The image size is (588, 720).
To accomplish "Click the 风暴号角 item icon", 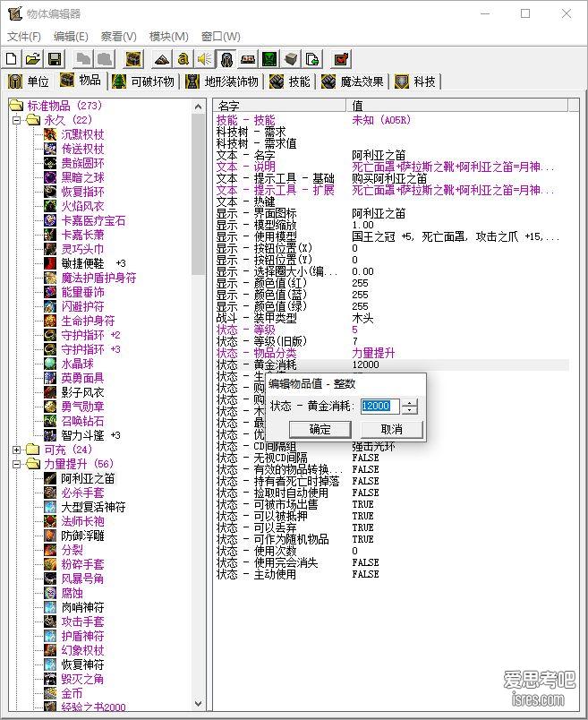I will pyautogui.click(x=50, y=579).
